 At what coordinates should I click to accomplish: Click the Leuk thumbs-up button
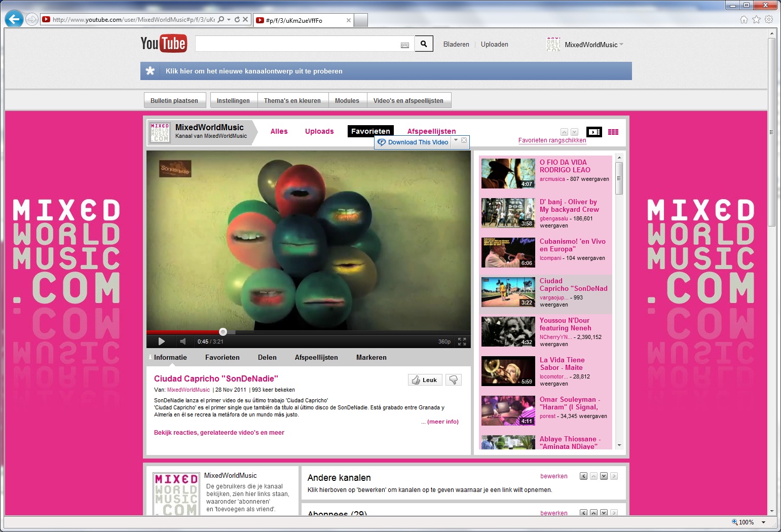425,379
